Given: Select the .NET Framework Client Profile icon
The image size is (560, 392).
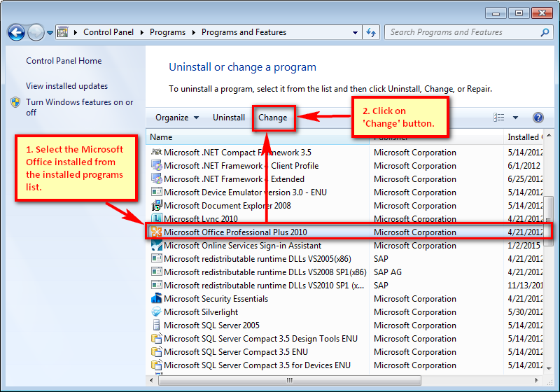Looking at the screenshot, I should (x=156, y=166).
